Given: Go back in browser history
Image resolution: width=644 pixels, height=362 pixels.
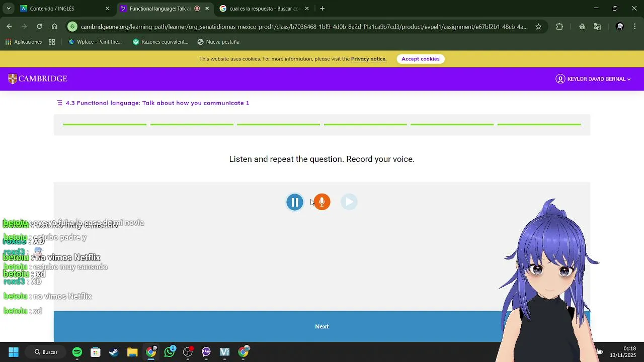Looking at the screenshot, I should (x=9, y=27).
